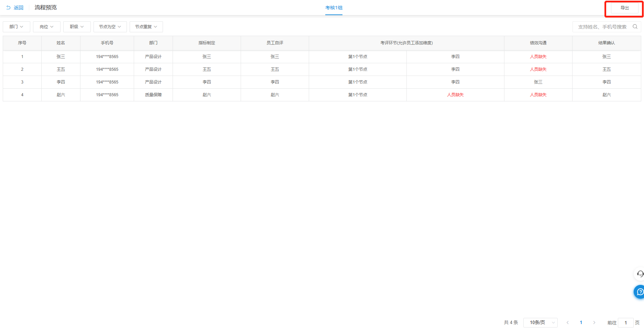
Task: Click 绩效沟通 column header
Action: point(538,43)
